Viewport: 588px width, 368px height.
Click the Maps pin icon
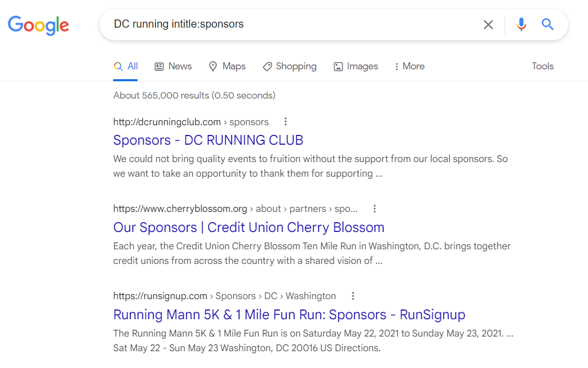tap(212, 66)
